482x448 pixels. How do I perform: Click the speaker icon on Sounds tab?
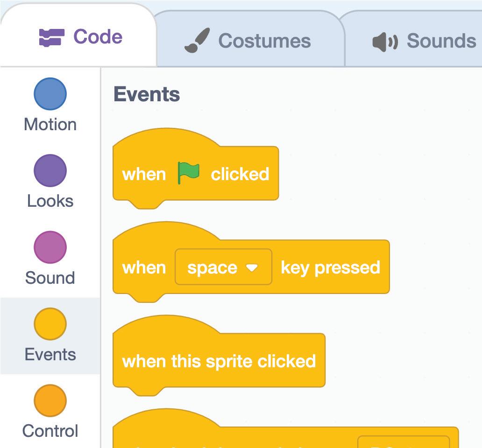[384, 42]
